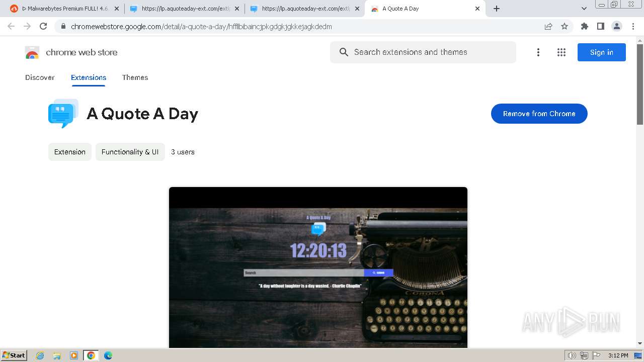644x362 pixels.
Task: Switch to the first aquoteaday-ext tab
Action: 185,9
